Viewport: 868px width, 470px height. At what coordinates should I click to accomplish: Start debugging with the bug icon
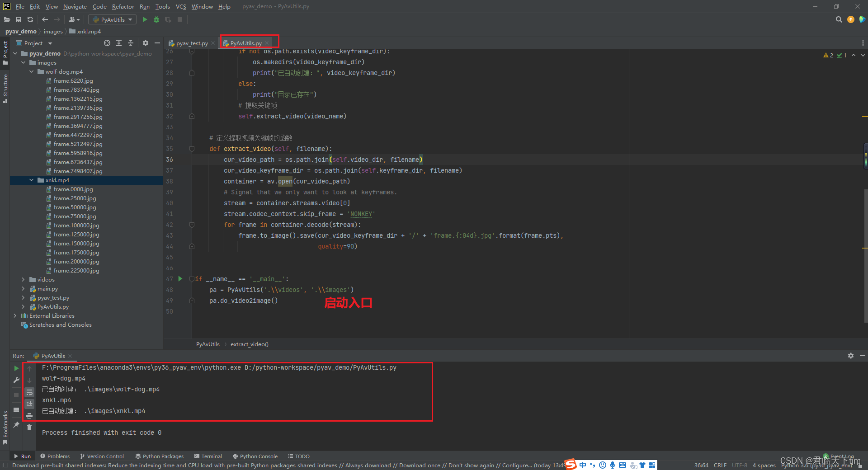click(x=156, y=19)
